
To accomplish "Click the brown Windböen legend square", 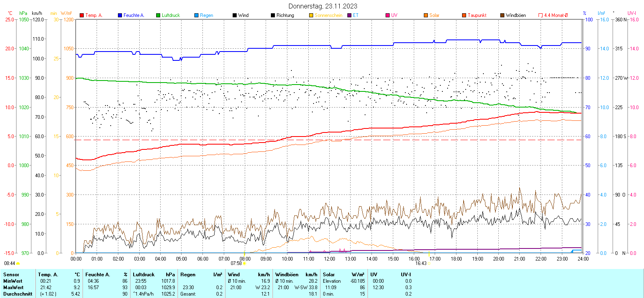I will click(x=502, y=15).
